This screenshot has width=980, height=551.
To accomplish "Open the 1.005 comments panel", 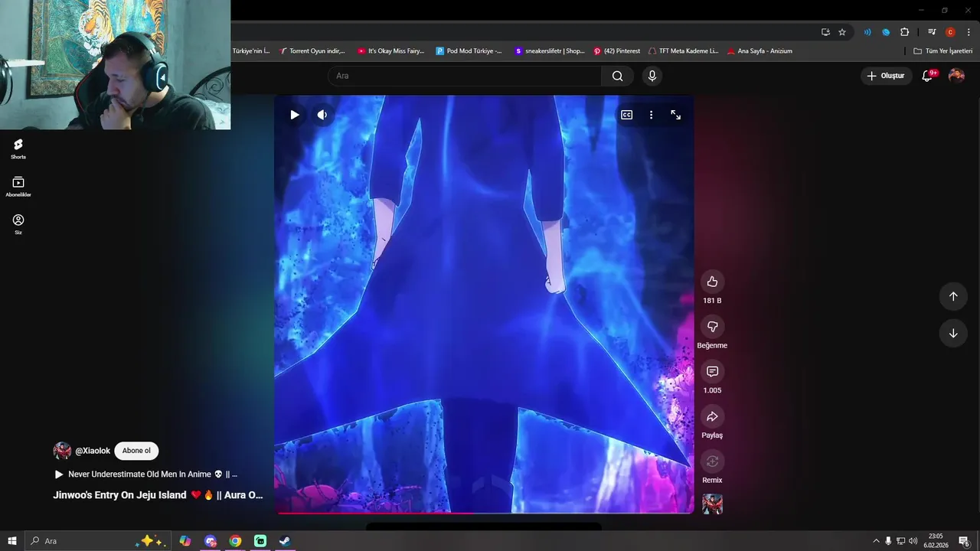I will (x=712, y=371).
